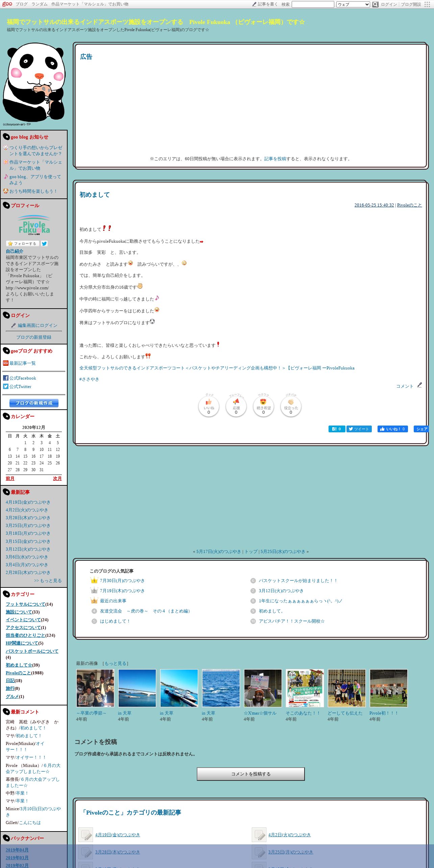
Task: Open the ～卒業の季節～ image thumbnail
Action: 95,688
